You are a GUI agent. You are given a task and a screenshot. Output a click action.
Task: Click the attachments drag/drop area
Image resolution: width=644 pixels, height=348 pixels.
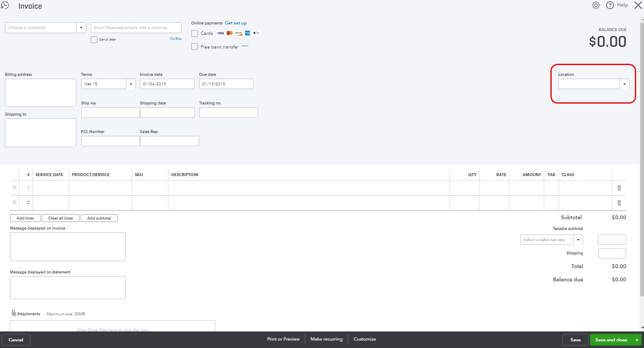(x=113, y=326)
